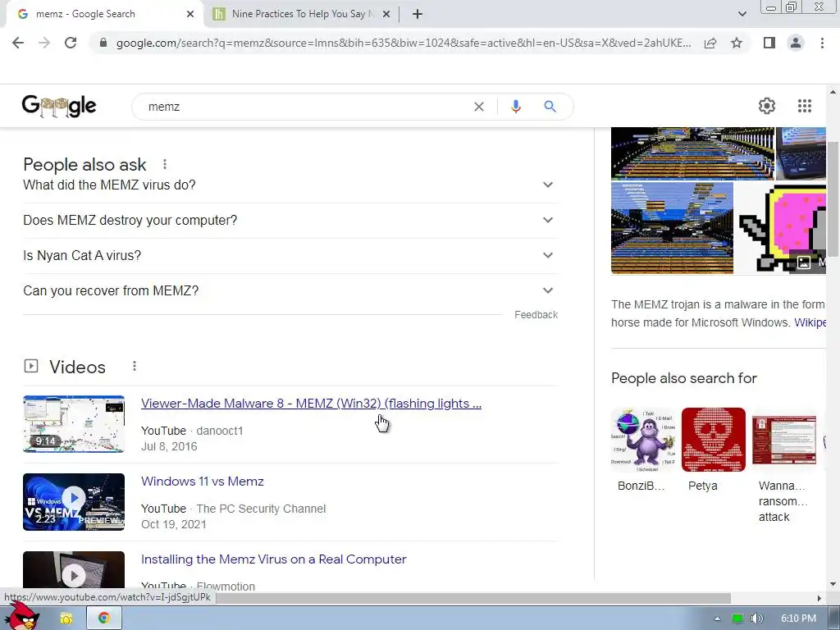This screenshot has width=840, height=630.
Task: Click the 6:10 PM taskbar clock
Action: [798, 619]
